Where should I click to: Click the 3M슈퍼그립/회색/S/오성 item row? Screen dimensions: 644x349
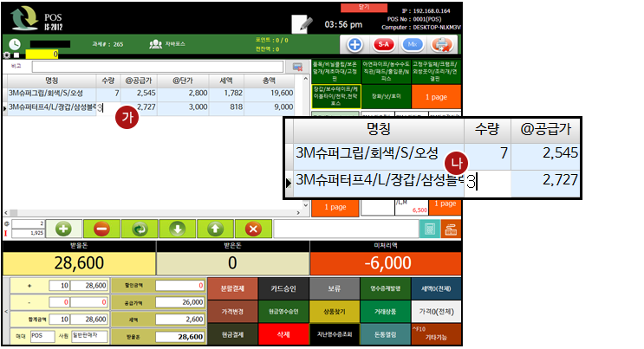[x=150, y=94]
